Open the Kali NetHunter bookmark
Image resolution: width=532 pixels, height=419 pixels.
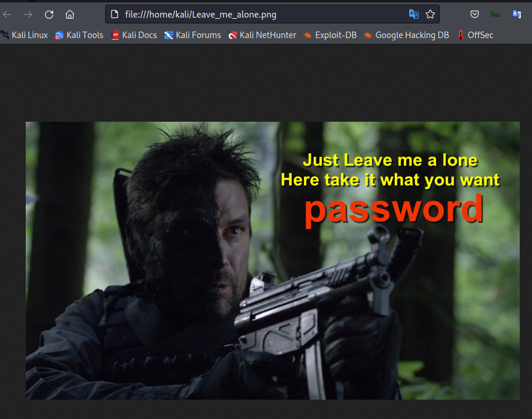[262, 35]
